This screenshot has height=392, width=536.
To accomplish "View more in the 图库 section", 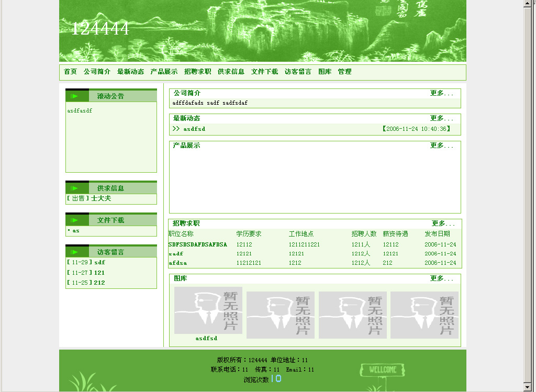I will tap(441, 278).
